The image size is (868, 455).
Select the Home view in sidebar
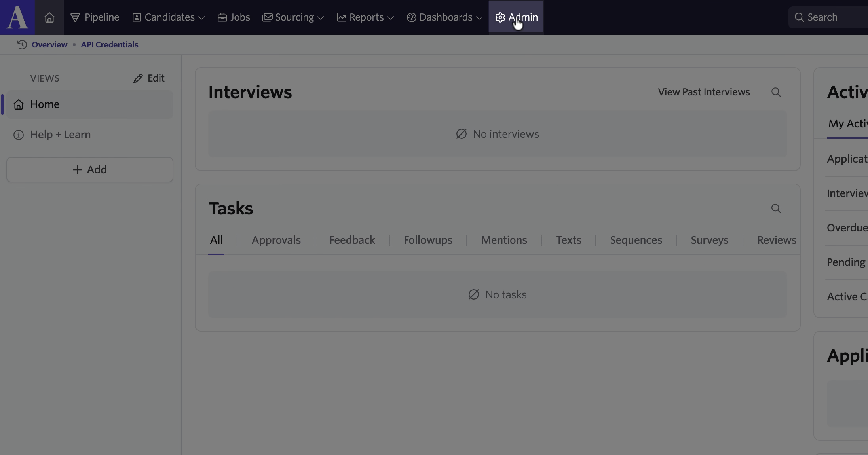[x=90, y=104]
